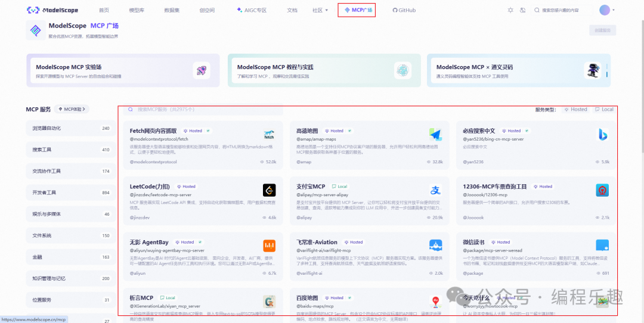Select the 浏览器自动化 category

[x=70, y=128]
